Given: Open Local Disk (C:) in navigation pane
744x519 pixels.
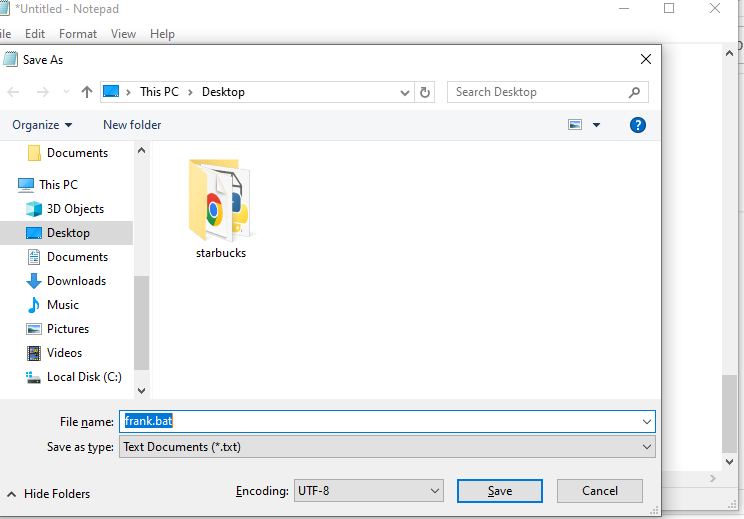Looking at the screenshot, I should (x=74, y=377).
